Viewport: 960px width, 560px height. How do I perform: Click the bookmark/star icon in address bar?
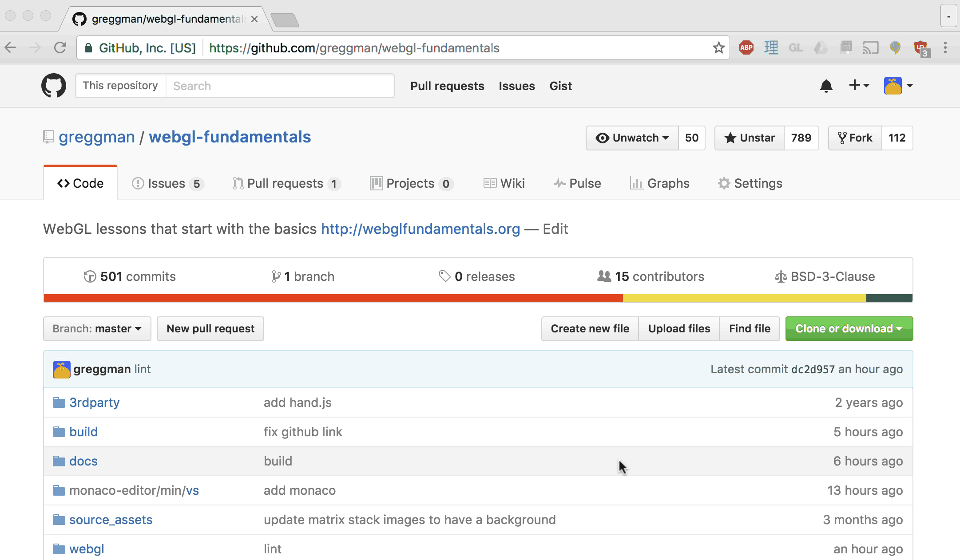(720, 47)
